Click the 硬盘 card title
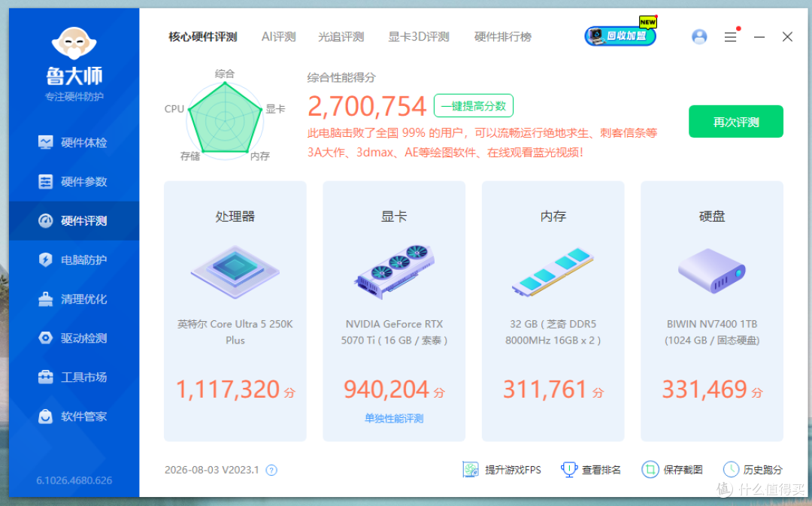The image size is (812, 506). click(712, 217)
